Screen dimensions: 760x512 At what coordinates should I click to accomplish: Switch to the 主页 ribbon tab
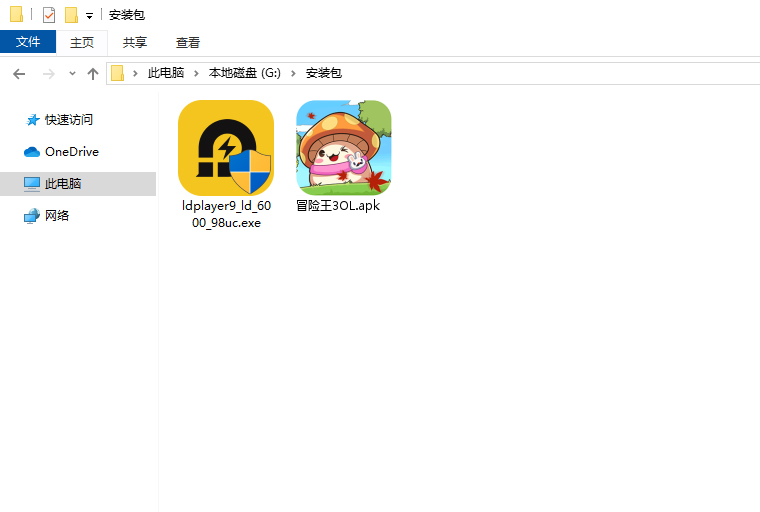82,43
